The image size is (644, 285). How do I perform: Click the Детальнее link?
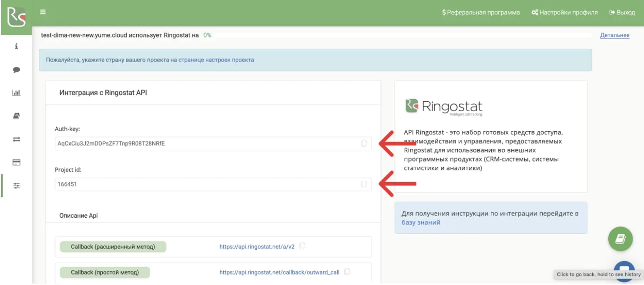[614, 35]
